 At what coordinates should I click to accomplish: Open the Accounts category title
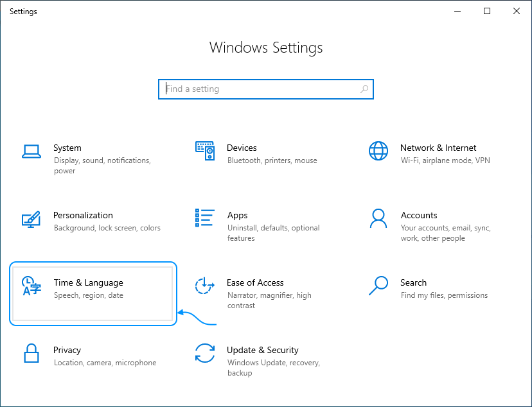[419, 215]
